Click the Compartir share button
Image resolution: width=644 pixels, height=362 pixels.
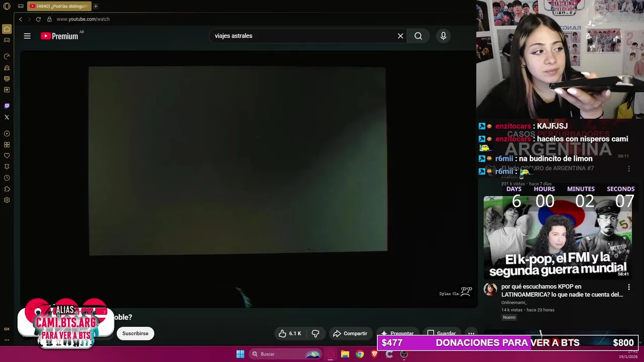point(350,333)
